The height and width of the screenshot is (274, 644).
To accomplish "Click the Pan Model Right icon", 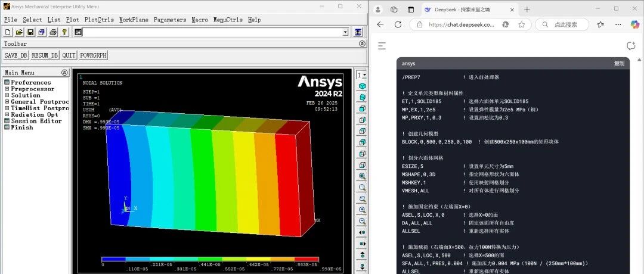I will click(x=363, y=244).
